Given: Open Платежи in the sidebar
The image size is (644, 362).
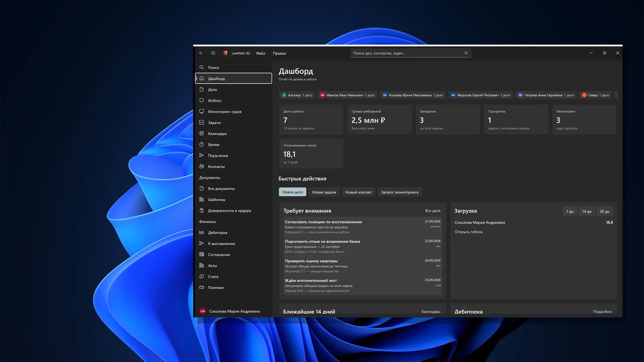Looking at the screenshot, I should point(233,288).
